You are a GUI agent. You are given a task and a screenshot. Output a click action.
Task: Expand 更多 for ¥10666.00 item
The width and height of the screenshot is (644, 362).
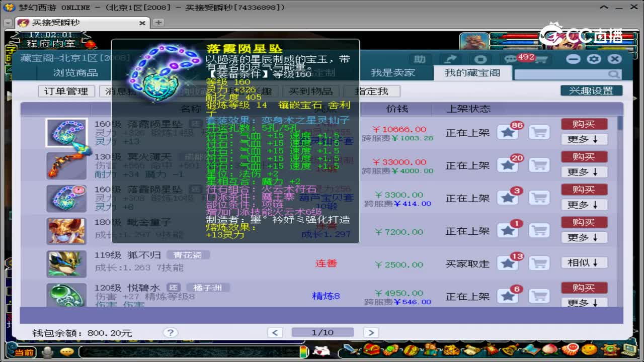click(584, 139)
